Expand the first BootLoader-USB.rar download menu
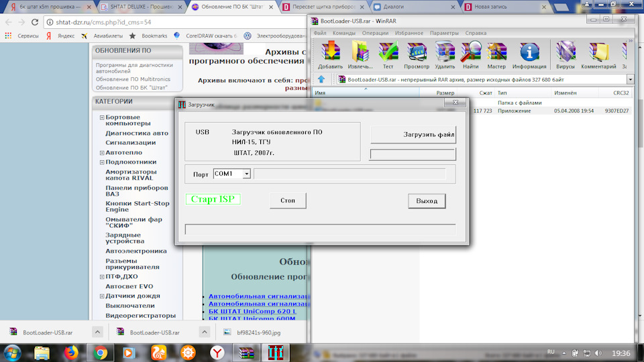Viewport: 644px width, 362px height. [97, 332]
